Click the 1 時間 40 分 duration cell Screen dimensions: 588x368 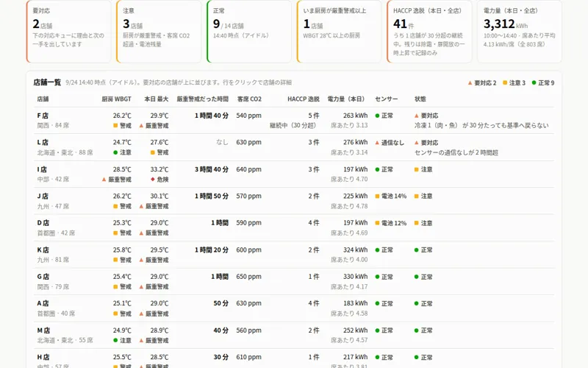click(212, 116)
